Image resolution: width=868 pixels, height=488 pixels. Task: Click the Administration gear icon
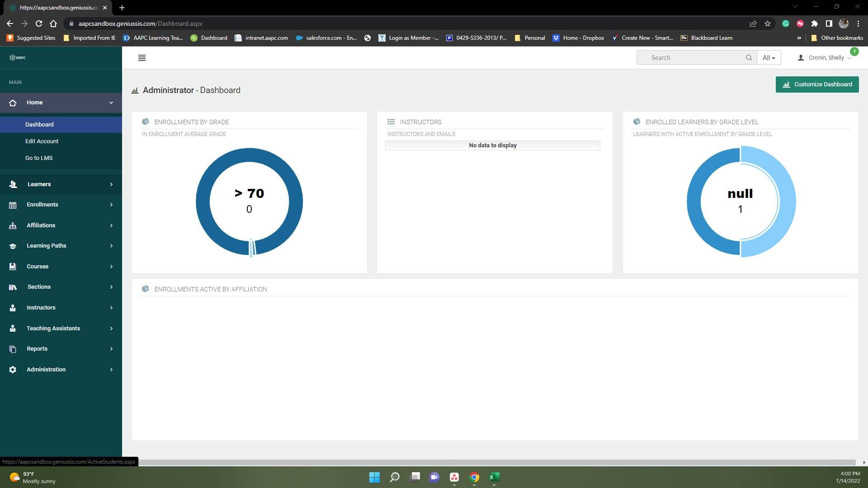click(x=13, y=370)
